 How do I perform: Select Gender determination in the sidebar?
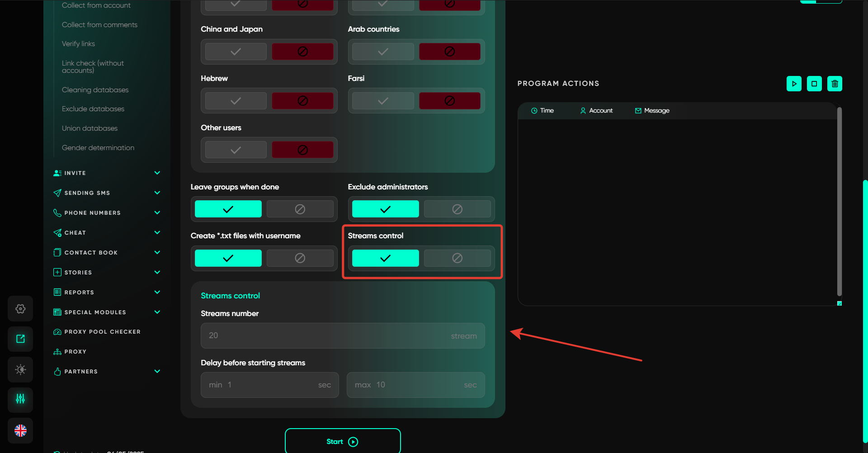point(98,148)
